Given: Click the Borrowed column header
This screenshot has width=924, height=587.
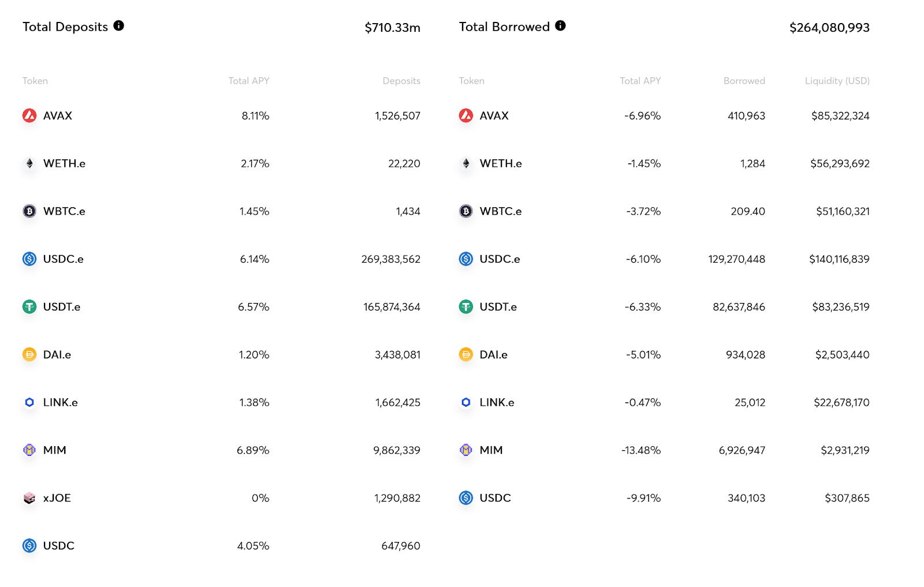Looking at the screenshot, I should click(744, 81).
